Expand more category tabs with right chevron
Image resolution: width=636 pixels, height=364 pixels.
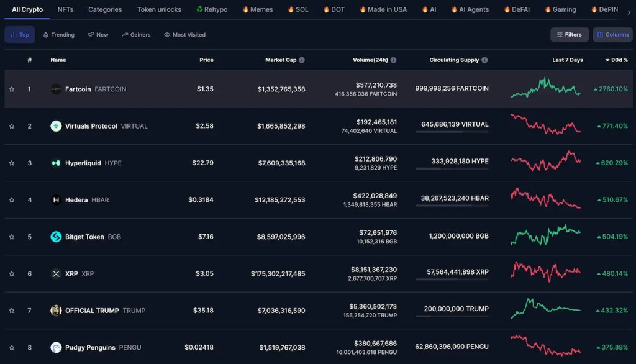[628, 11]
